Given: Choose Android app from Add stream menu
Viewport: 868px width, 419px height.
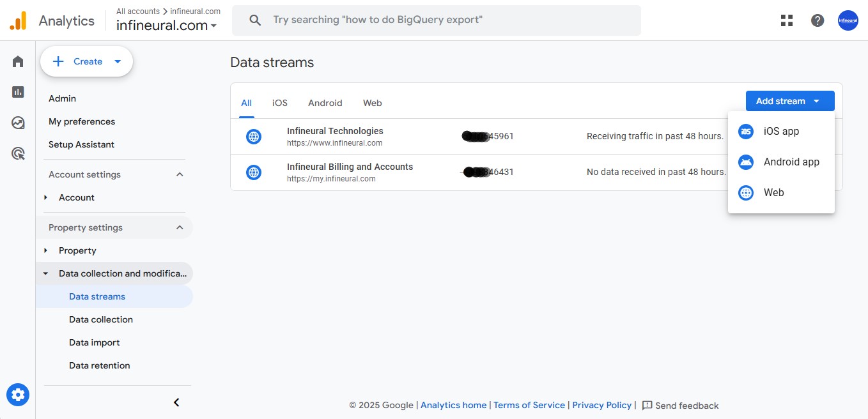Looking at the screenshot, I should click(x=781, y=162).
